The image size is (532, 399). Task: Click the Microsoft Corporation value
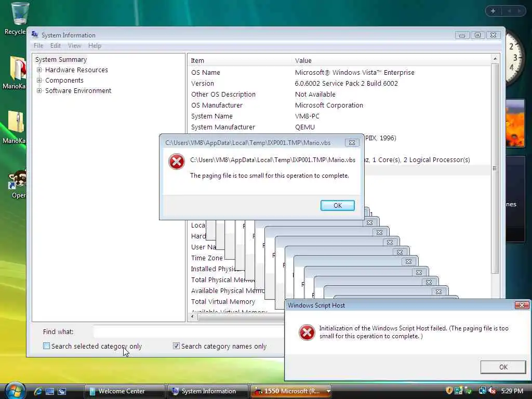pyautogui.click(x=329, y=105)
